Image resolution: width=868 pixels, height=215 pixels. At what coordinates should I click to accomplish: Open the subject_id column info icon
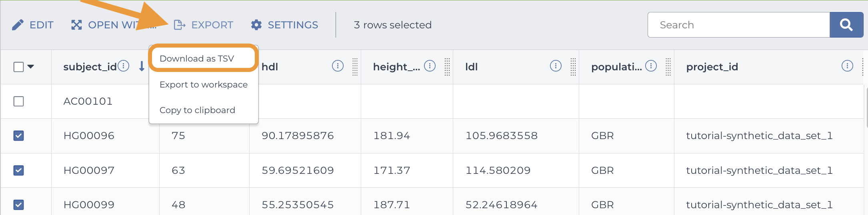124,66
